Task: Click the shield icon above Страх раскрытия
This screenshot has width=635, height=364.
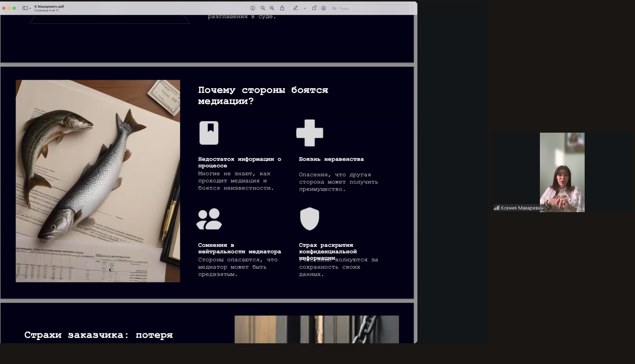Action: click(310, 219)
